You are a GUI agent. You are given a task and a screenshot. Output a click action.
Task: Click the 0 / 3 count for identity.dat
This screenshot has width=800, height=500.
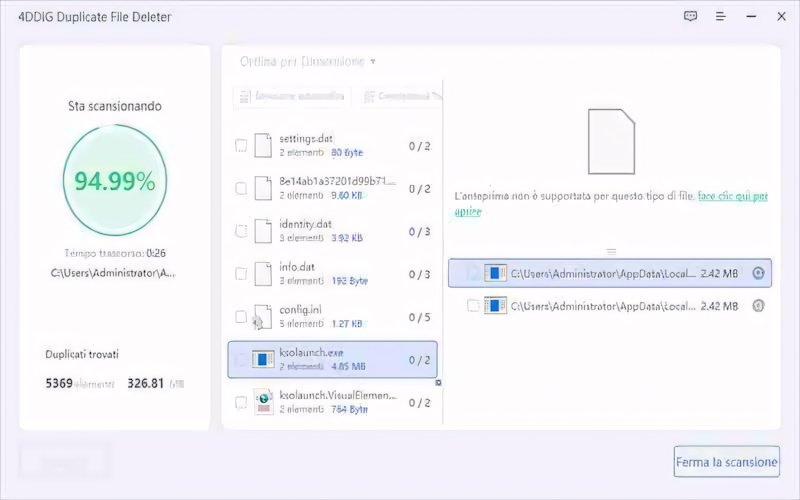(419, 232)
